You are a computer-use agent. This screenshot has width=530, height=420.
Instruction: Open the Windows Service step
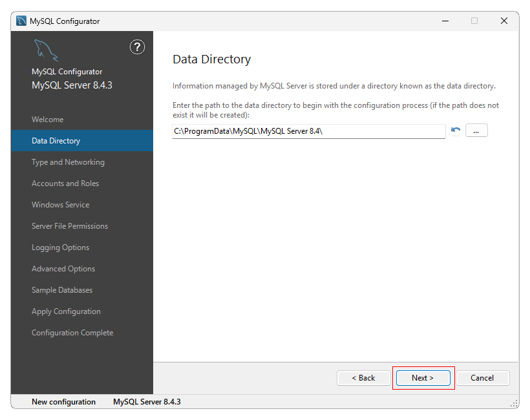pos(61,205)
